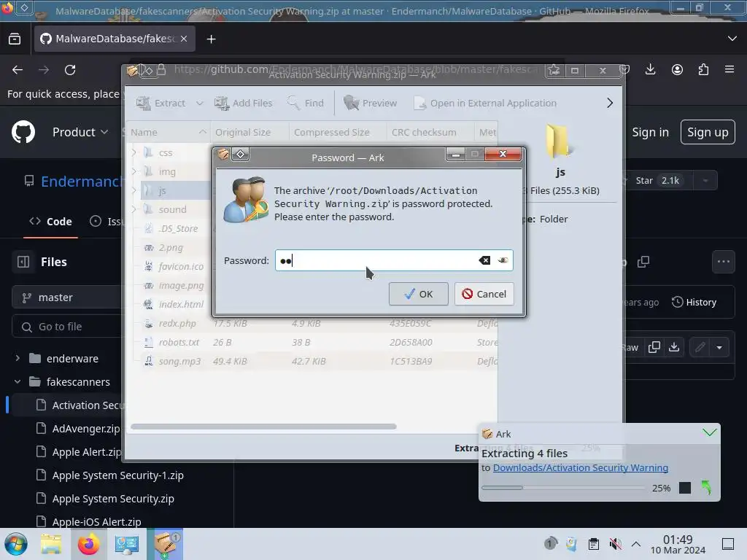Sort by Original Size column

pyautogui.click(x=249, y=133)
